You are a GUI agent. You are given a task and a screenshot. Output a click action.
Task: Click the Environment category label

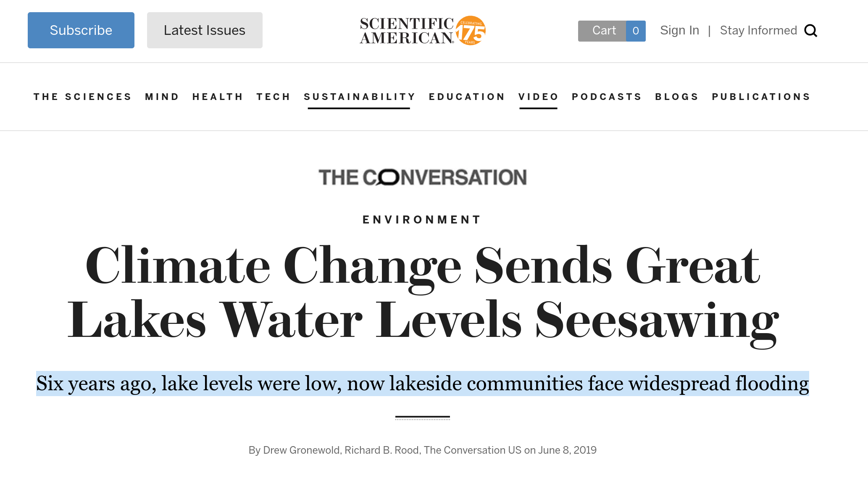point(422,220)
